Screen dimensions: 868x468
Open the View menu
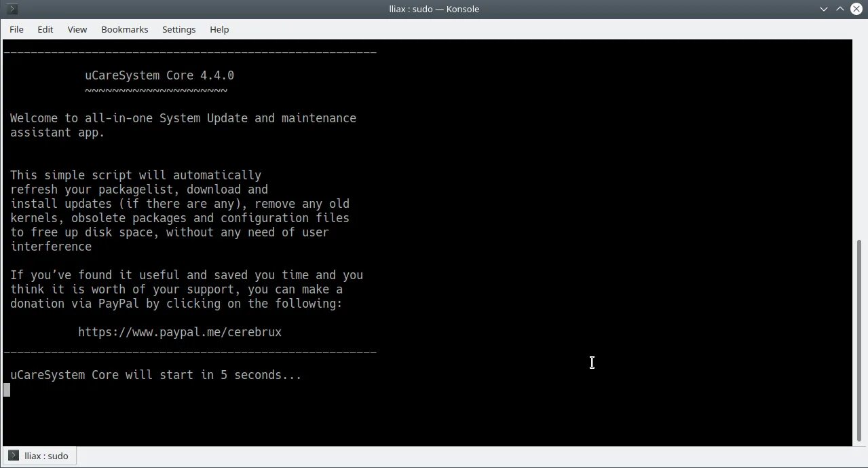point(77,29)
